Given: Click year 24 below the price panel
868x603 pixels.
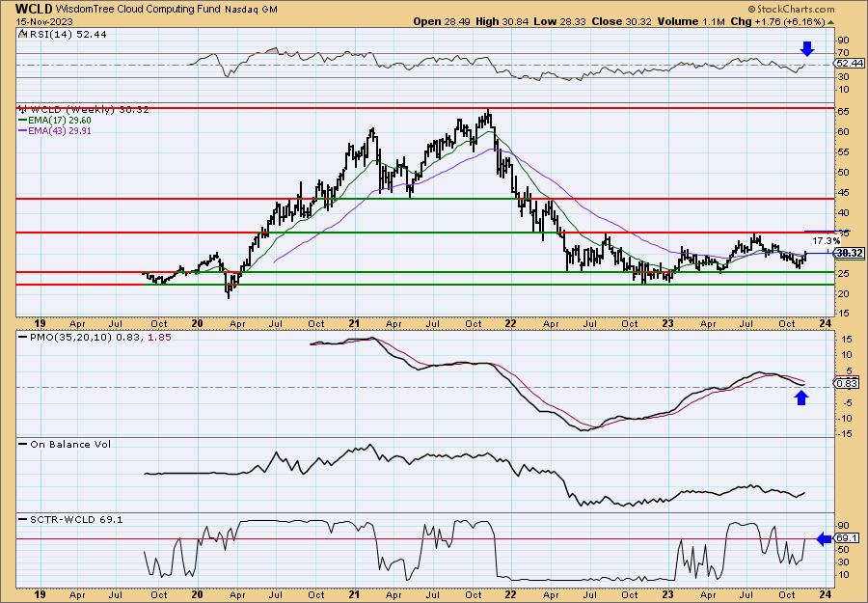Looking at the screenshot, I should 825,324.
